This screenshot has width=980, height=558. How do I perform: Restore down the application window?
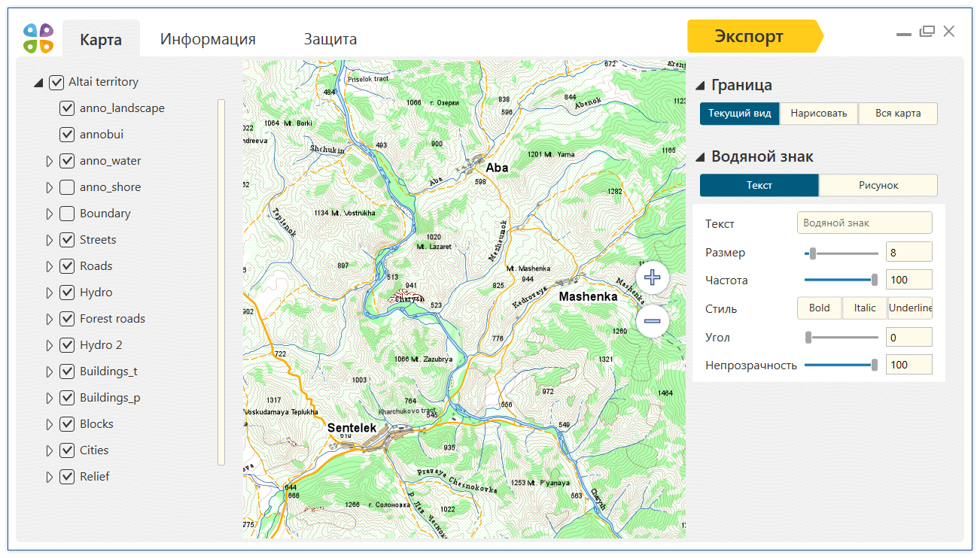pyautogui.click(x=927, y=31)
